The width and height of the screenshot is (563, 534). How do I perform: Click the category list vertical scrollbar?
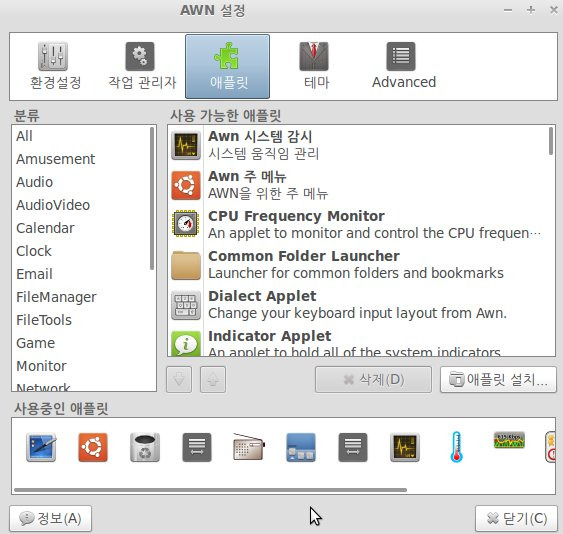(152, 198)
